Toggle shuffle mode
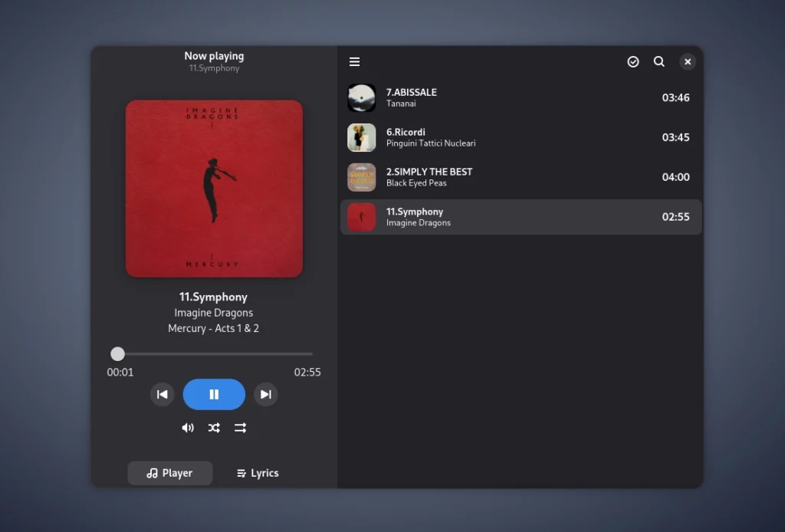This screenshot has width=785, height=532. coord(214,428)
